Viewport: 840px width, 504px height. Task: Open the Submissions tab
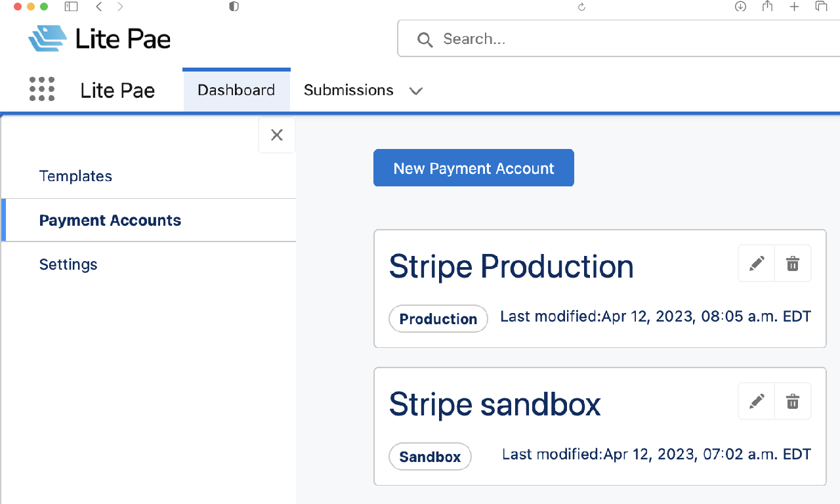[348, 90]
